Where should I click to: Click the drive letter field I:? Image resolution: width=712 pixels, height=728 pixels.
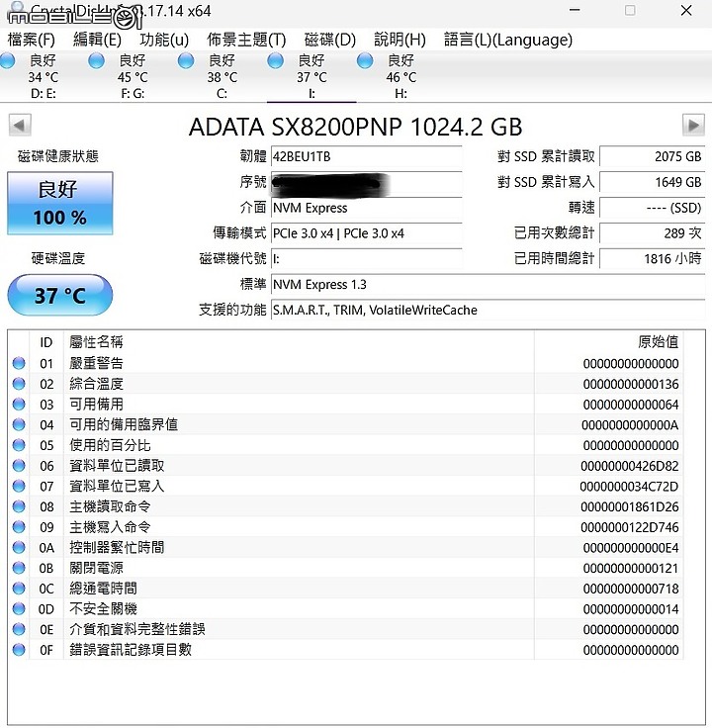click(x=366, y=258)
